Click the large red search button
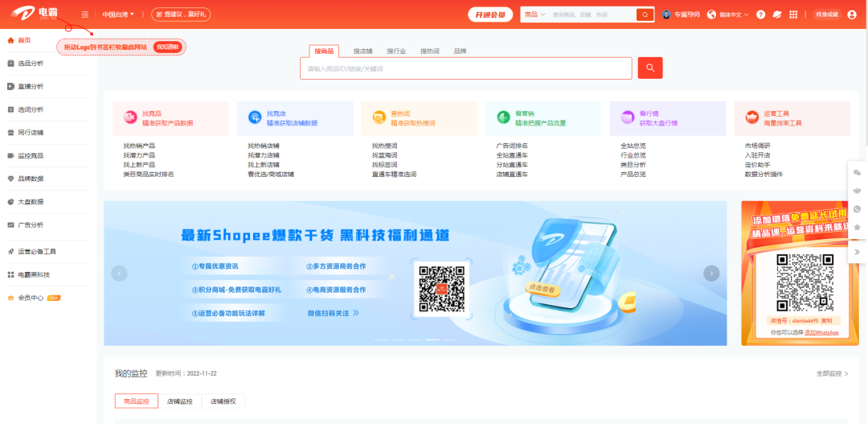This screenshot has height=424, width=868. tap(650, 68)
